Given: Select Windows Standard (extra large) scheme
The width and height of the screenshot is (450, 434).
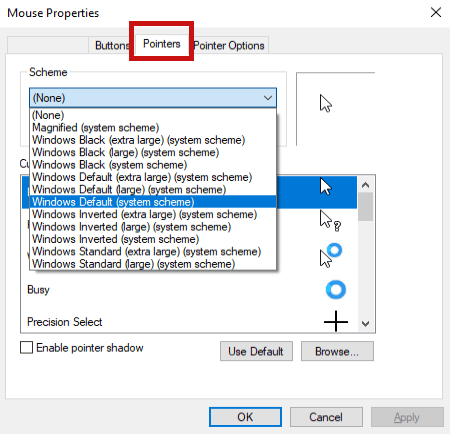Looking at the screenshot, I should [x=153, y=251].
